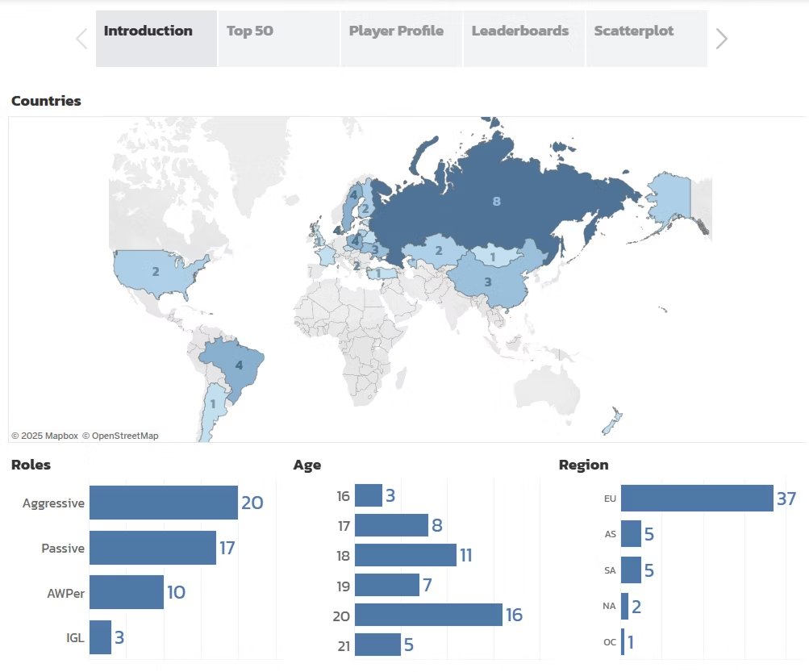Click the AS region bar
This screenshot has width=809, height=672.
631,534
